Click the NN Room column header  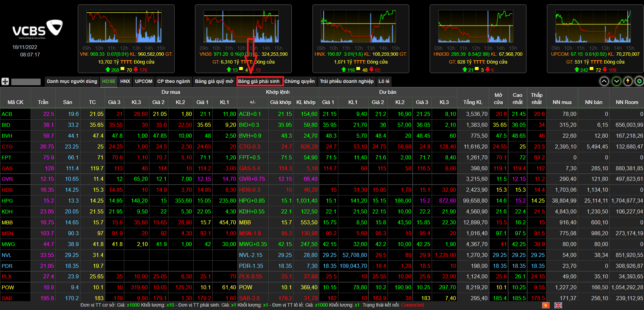coord(627,102)
